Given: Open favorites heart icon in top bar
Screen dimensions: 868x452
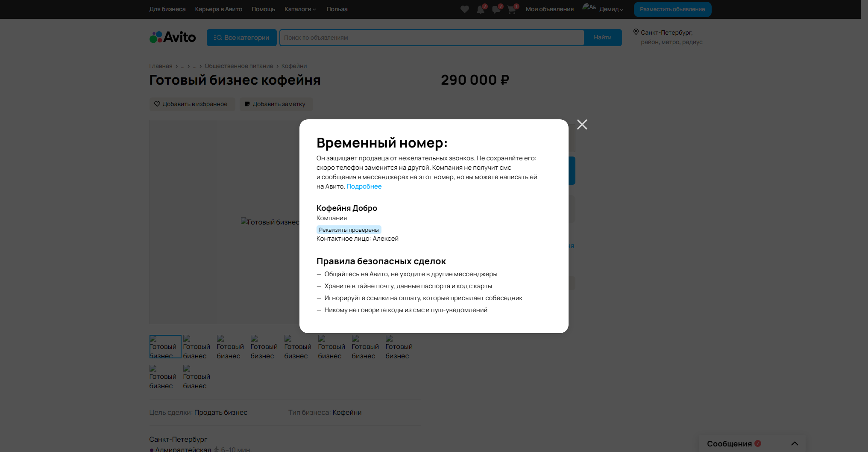Looking at the screenshot, I should 465,9.
